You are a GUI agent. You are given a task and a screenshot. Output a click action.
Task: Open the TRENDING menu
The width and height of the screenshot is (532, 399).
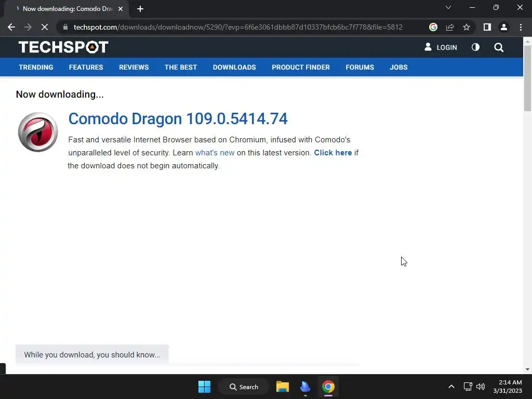click(36, 67)
